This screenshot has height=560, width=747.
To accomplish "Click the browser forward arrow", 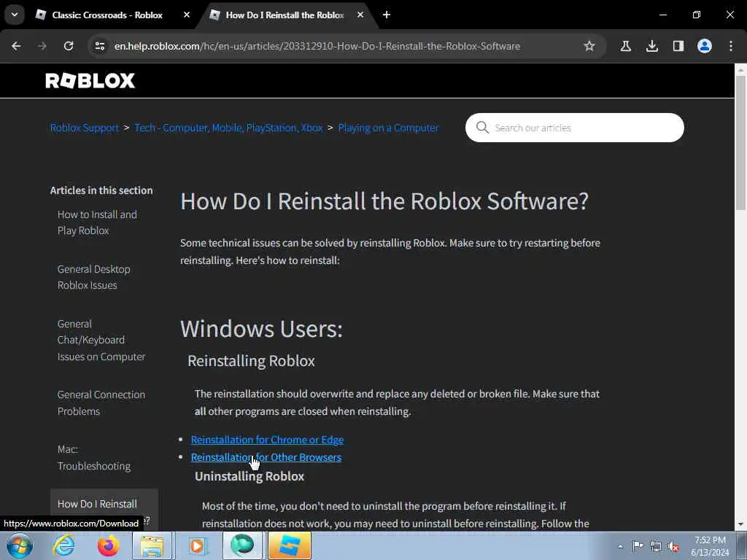I will (42, 46).
